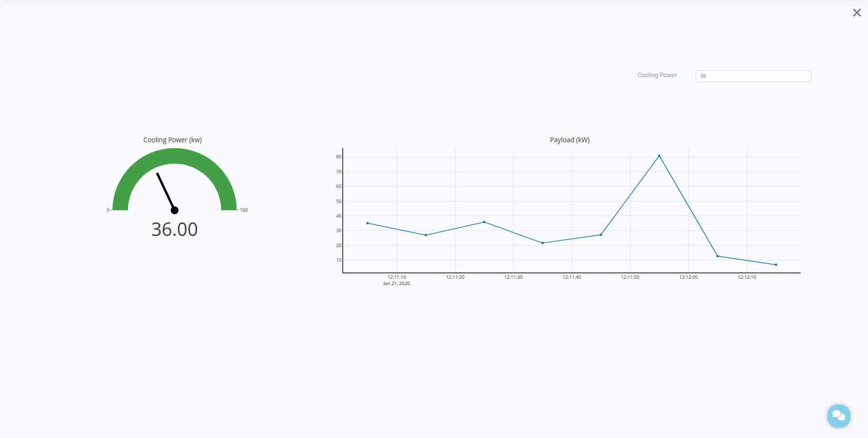Screen dimensions: 868x438
Task: Select the peak data point near 80 kW
Action: pyautogui.click(x=659, y=155)
